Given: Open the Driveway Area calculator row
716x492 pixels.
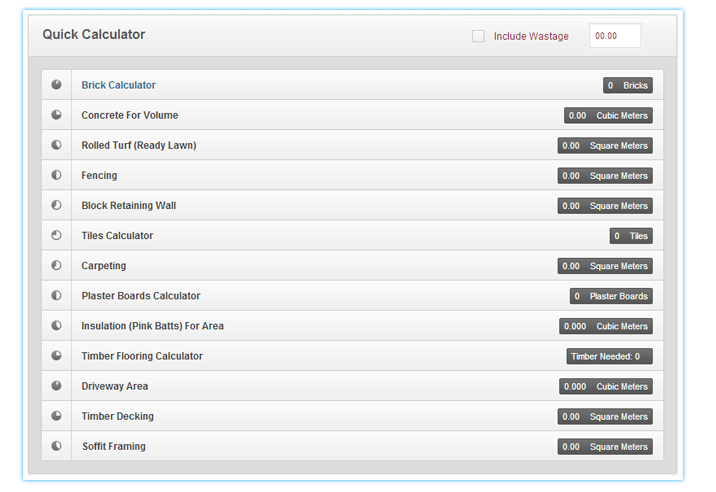Looking at the screenshot, I should coord(115,386).
